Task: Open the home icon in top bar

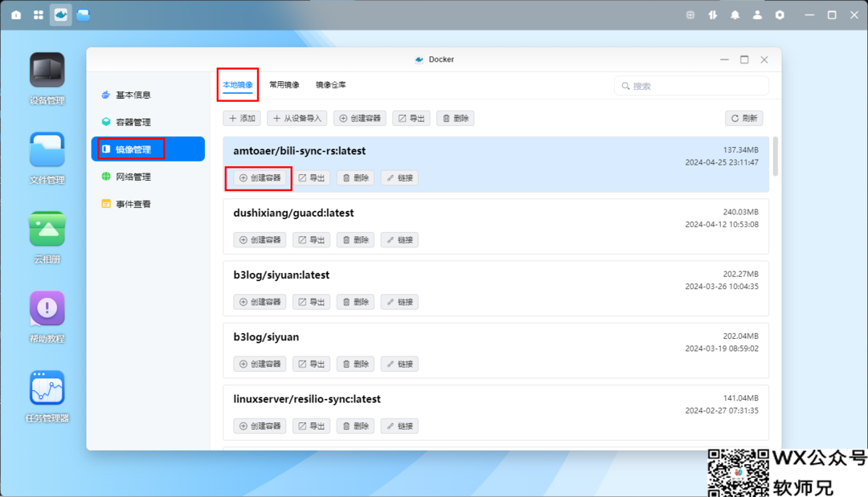Action: 16,15
